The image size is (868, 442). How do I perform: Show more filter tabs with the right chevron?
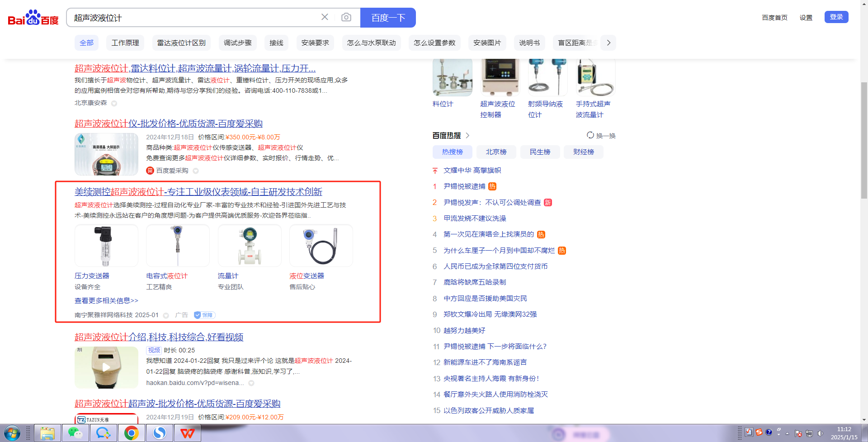point(609,43)
